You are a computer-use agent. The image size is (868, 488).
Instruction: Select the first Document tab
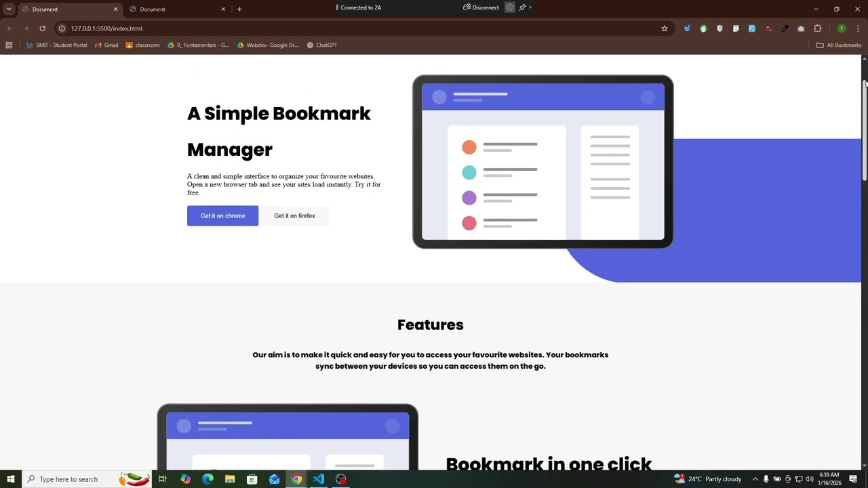pyautogui.click(x=70, y=9)
